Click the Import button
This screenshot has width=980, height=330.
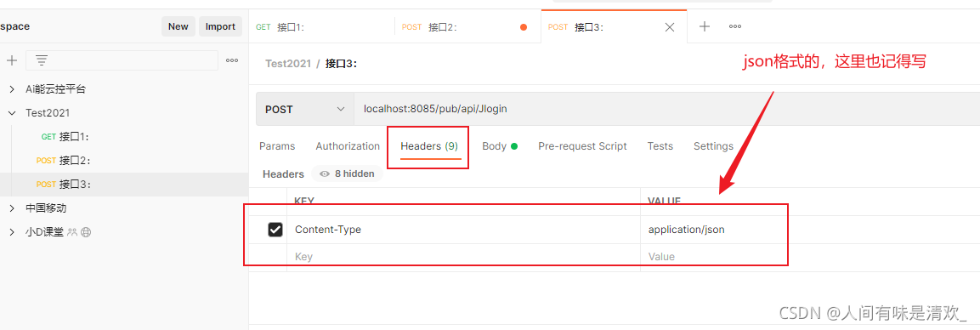pyautogui.click(x=220, y=26)
